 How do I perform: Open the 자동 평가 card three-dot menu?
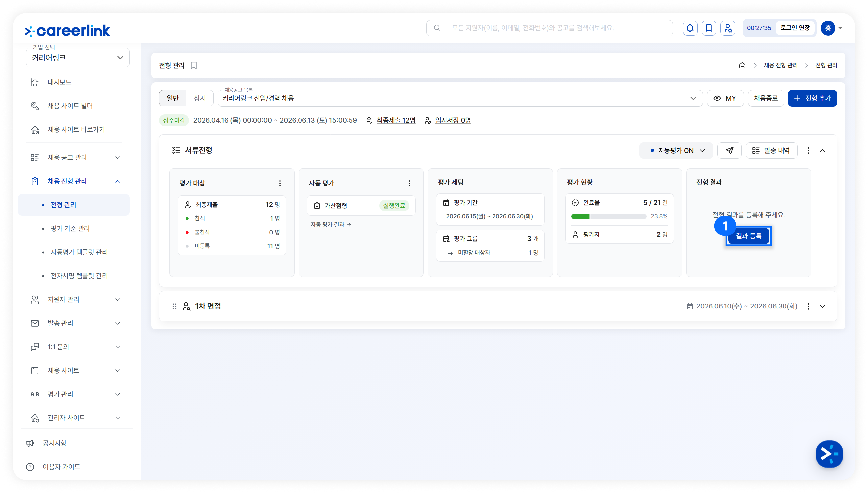409,183
